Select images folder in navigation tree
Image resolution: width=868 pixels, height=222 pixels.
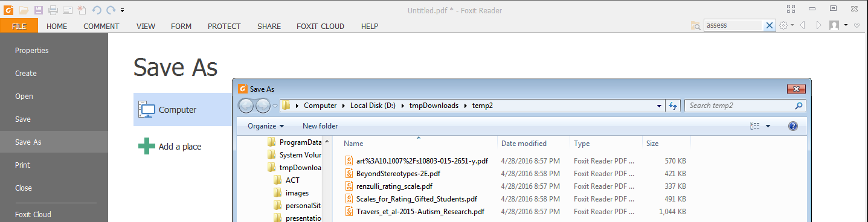pyautogui.click(x=291, y=193)
